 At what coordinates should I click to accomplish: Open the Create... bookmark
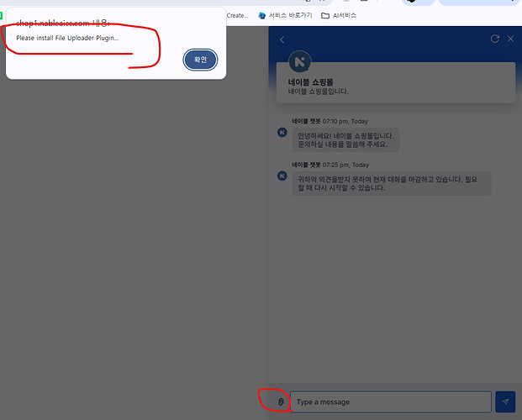click(237, 14)
